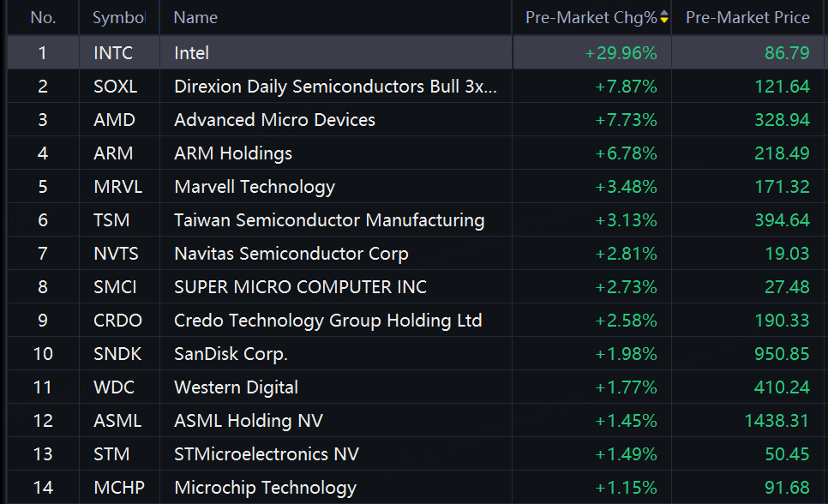Click the Pre-Market Price column header
Viewport: 828px width, 504px height.
pos(747,18)
